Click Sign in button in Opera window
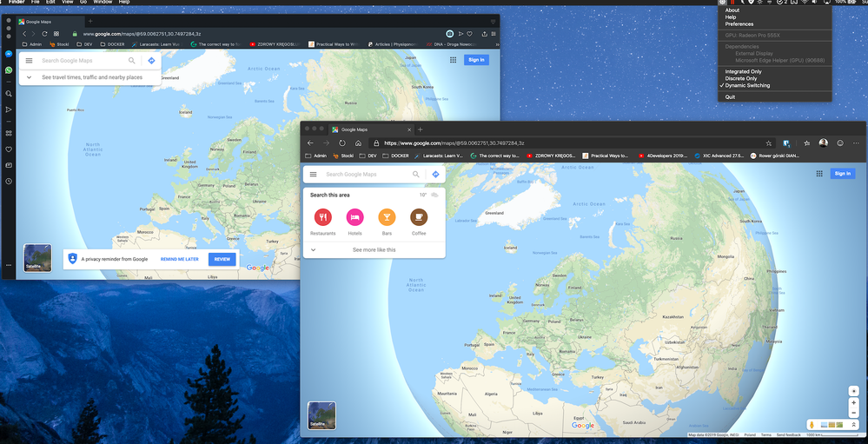This screenshot has height=444, width=868. pos(476,60)
